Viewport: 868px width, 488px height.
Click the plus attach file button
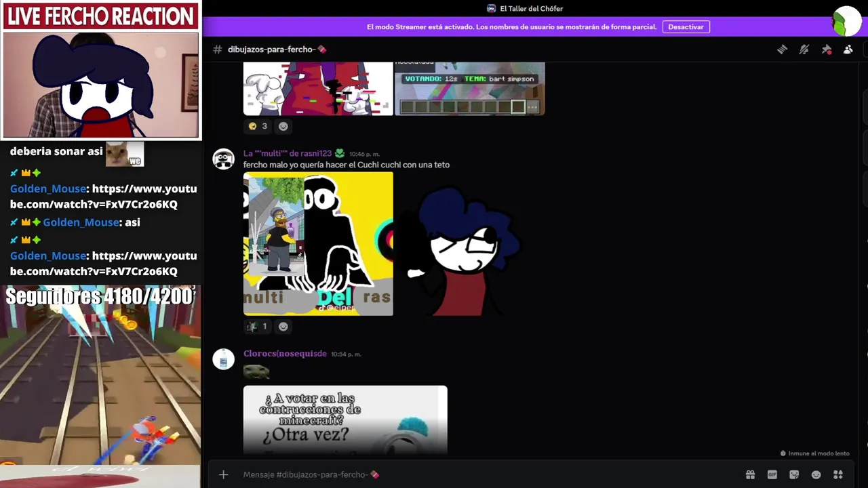(x=223, y=474)
